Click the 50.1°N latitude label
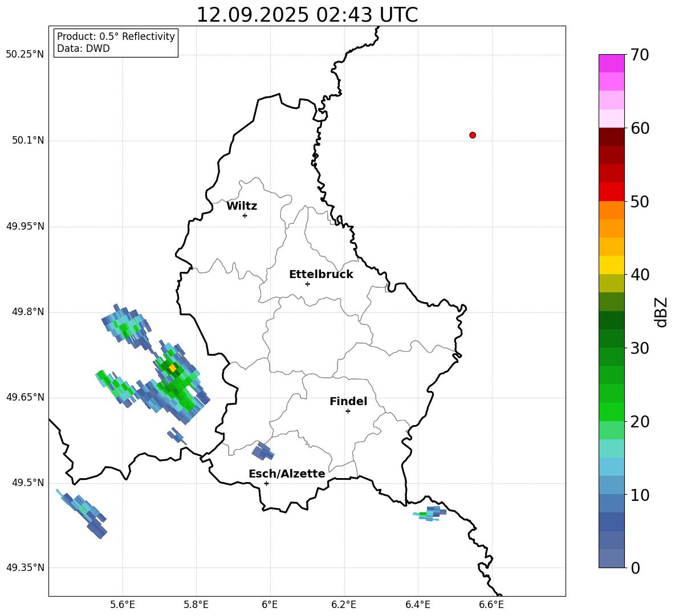The height and width of the screenshot is (616, 675). click(29, 141)
